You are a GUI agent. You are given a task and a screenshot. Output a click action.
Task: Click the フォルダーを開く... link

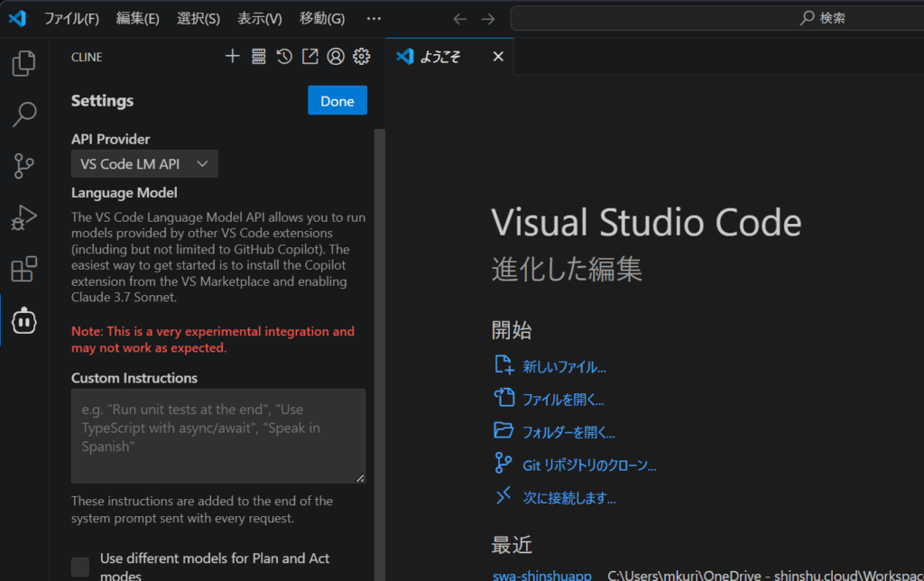(568, 433)
